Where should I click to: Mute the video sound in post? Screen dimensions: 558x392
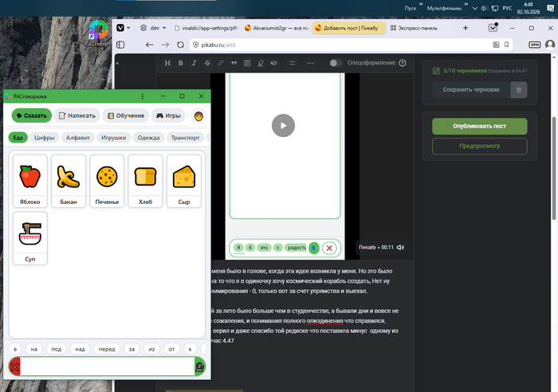coord(400,247)
